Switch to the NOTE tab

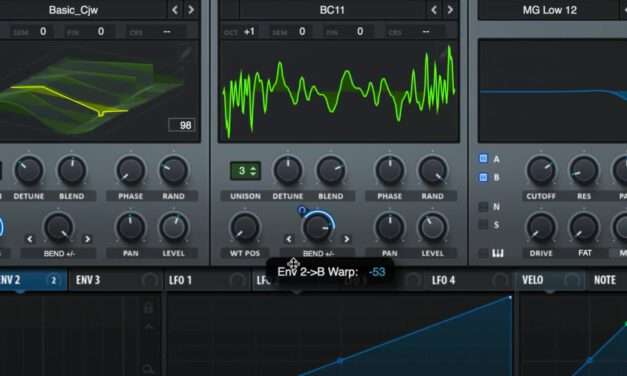[x=606, y=280]
